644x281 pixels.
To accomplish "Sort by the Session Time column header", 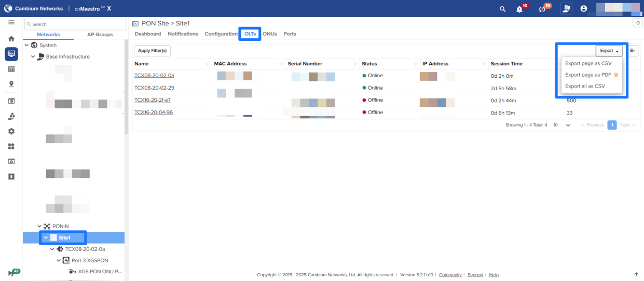I will point(506,64).
